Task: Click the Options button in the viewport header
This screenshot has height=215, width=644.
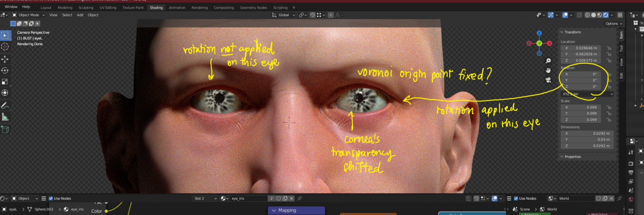Action: click(613, 24)
